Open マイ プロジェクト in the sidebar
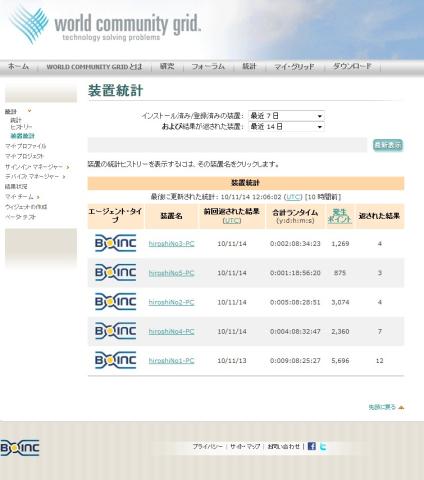 pyautogui.click(x=24, y=156)
